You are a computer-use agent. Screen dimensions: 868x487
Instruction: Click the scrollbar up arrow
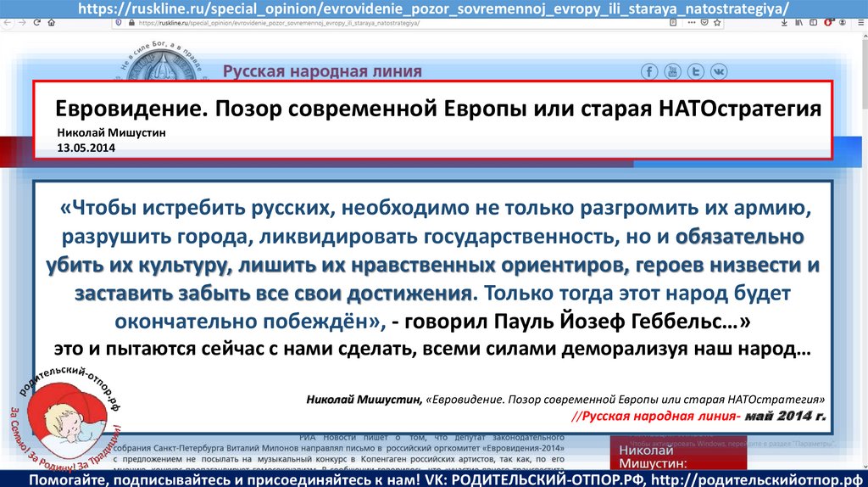pyautogui.click(x=864, y=36)
